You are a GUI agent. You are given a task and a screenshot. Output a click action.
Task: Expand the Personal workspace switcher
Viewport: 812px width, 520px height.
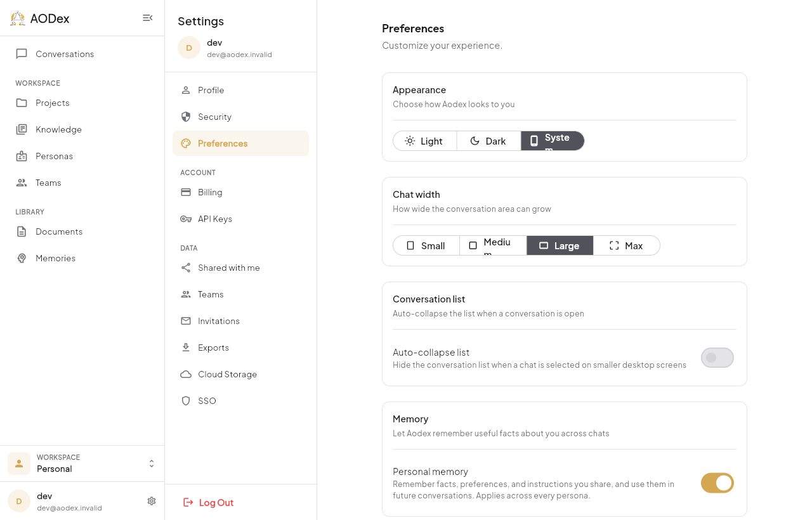(82, 464)
